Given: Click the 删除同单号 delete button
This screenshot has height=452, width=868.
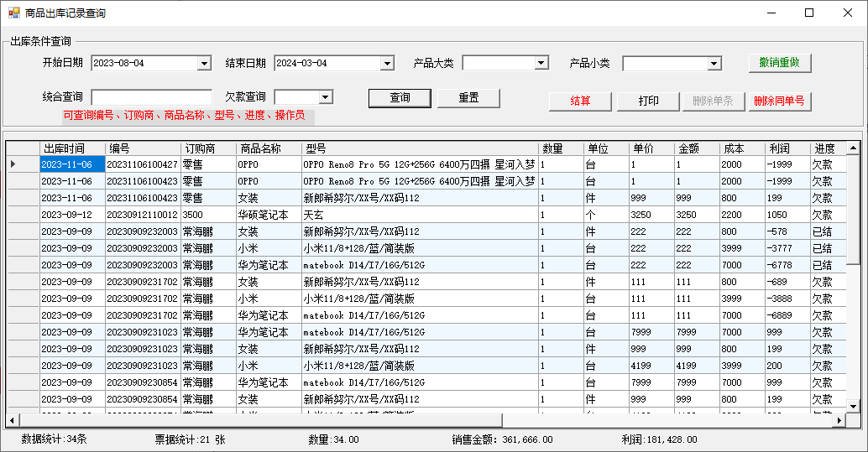Looking at the screenshot, I should tap(779, 101).
